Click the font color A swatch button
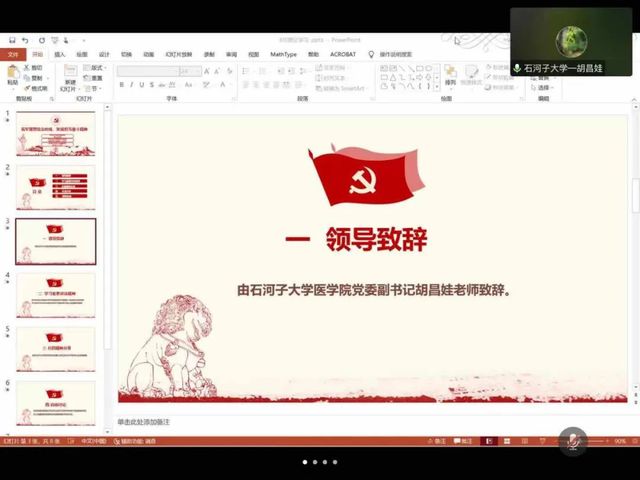Viewport: 640px width, 480px height. point(222,85)
